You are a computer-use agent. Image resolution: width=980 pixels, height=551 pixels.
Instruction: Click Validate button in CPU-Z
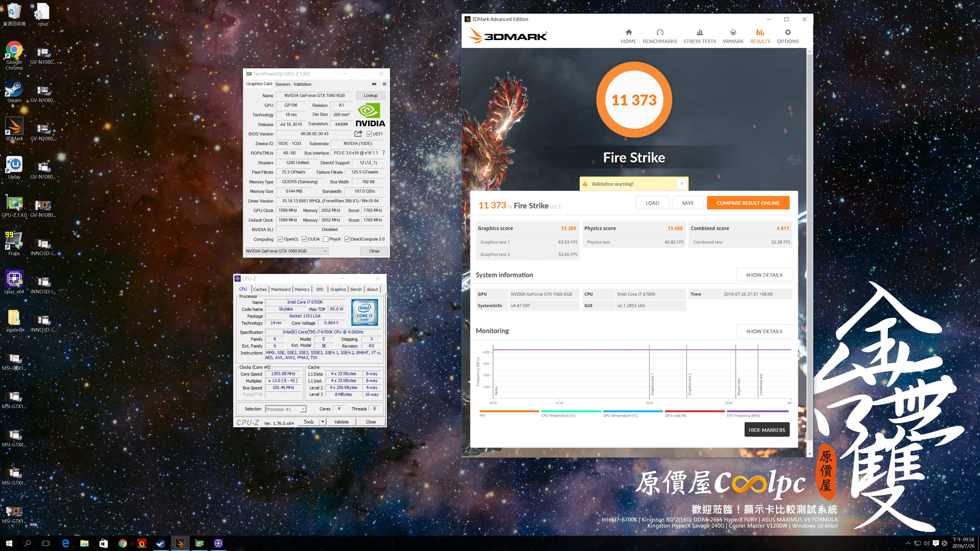point(341,422)
